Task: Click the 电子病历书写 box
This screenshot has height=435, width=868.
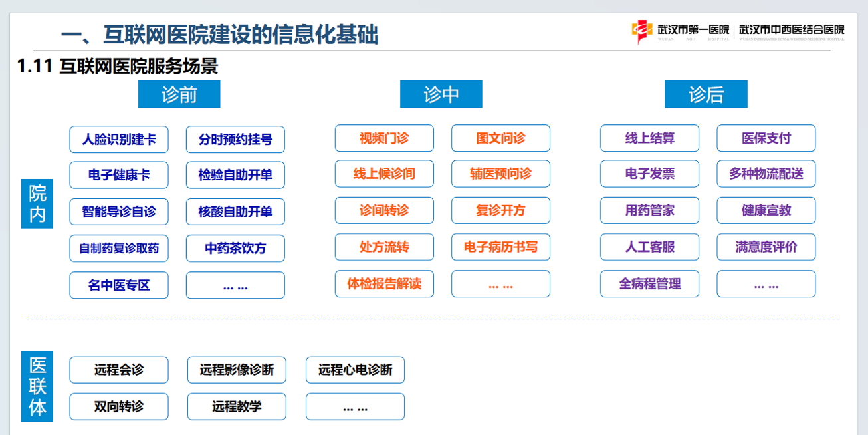Action: click(500, 247)
